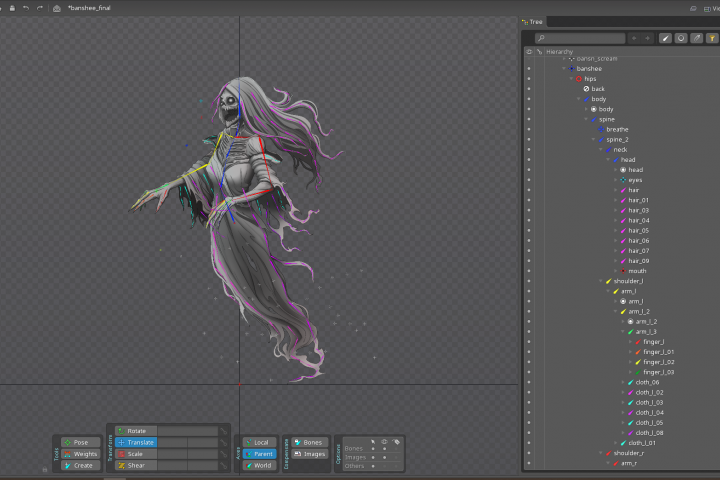Click the yellow filter icon in tree toolbar
Image resolution: width=720 pixels, height=480 pixels.
pos(712,38)
